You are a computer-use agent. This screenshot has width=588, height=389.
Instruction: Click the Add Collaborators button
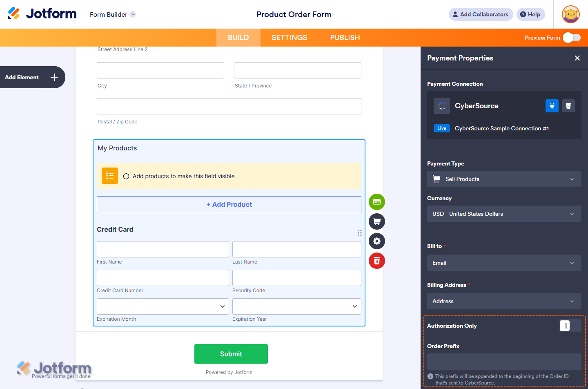(481, 14)
